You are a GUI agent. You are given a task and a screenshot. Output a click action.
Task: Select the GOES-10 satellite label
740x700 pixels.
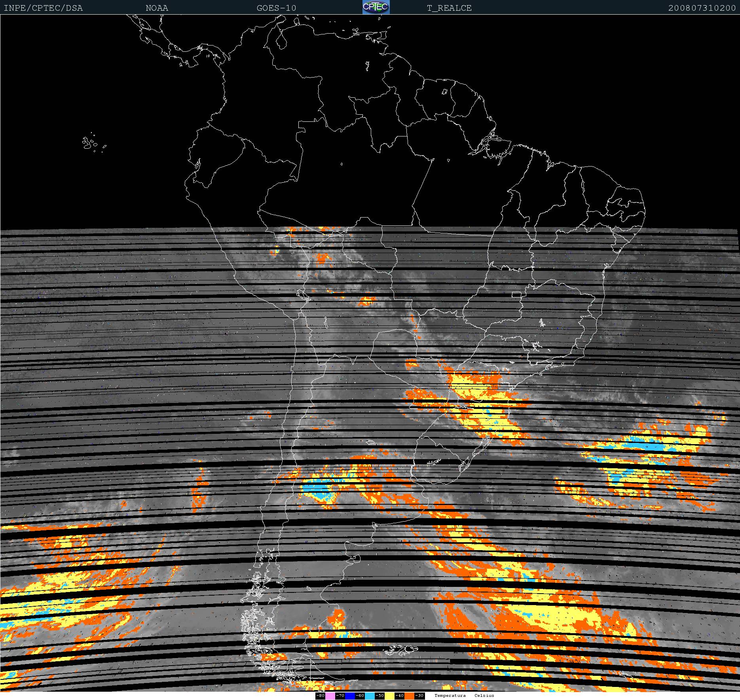[276, 8]
